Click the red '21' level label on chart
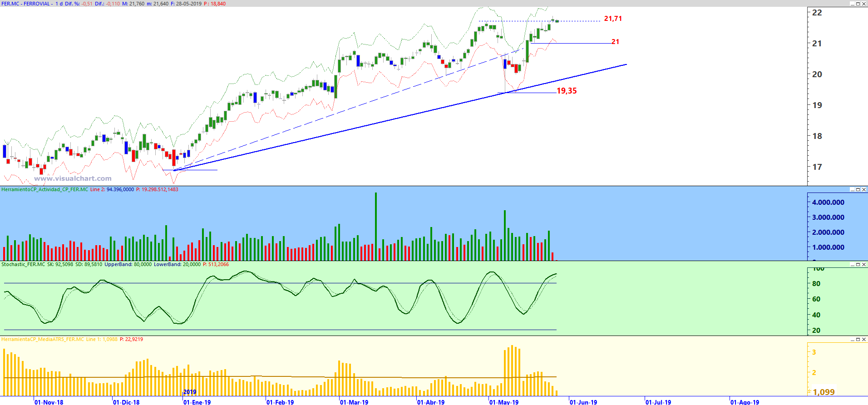The image size is (868, 405). [615, 42]
